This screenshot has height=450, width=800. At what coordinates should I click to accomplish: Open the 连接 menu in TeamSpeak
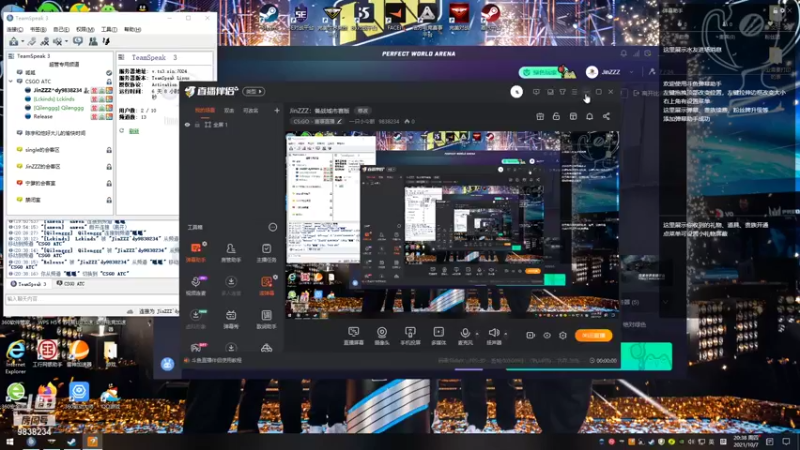coord(15,29)
